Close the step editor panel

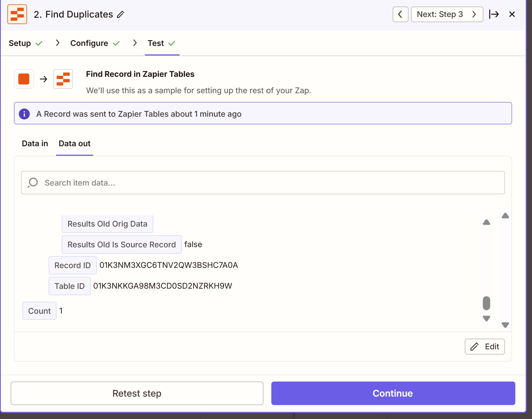[x=512, y=14]
